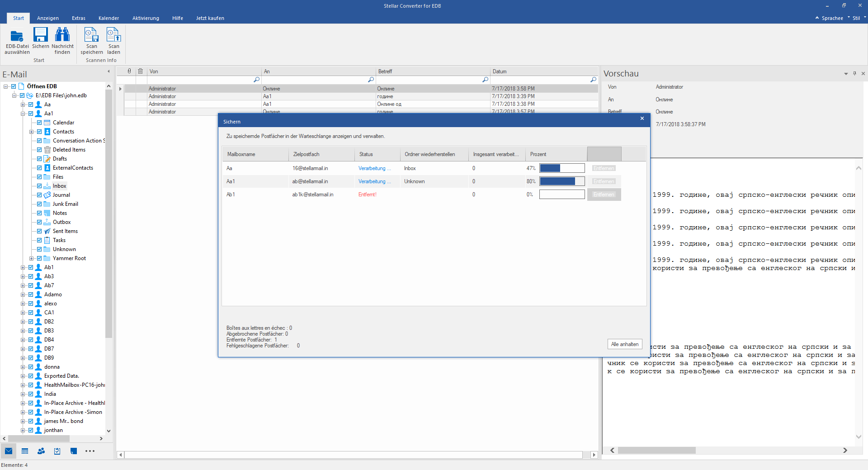Click Scan laden icon
The image size is (868, 470).
[113, 34]
